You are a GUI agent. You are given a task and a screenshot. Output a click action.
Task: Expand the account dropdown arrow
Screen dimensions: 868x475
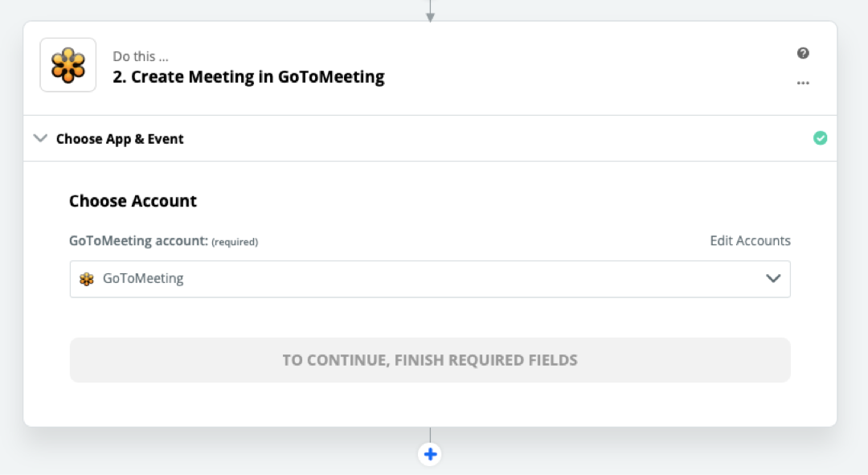773,278
